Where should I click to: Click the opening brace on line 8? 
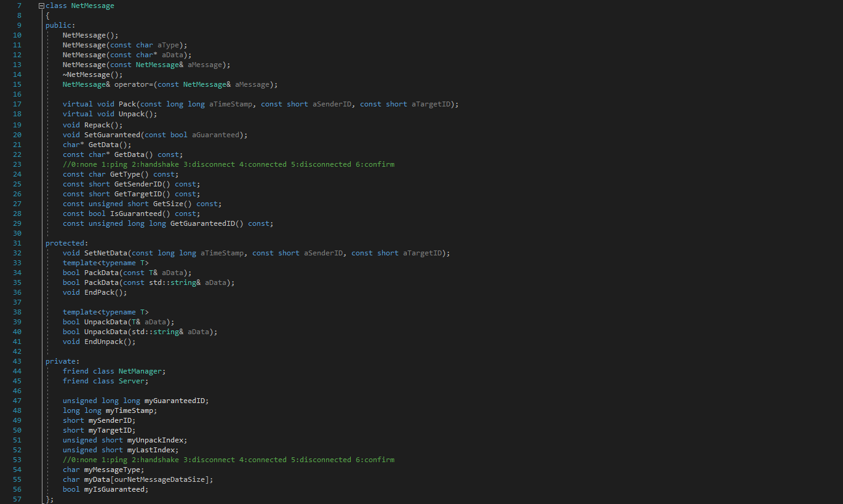point(47,15)
